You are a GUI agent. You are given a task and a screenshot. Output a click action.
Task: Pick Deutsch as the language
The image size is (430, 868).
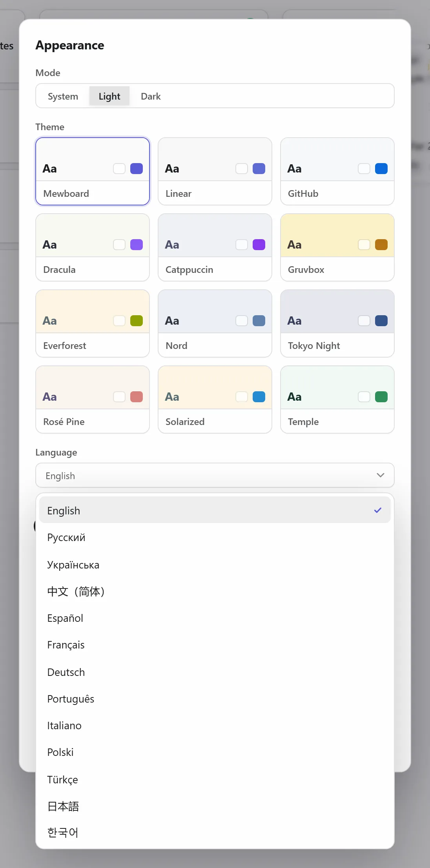coord(215,672)
